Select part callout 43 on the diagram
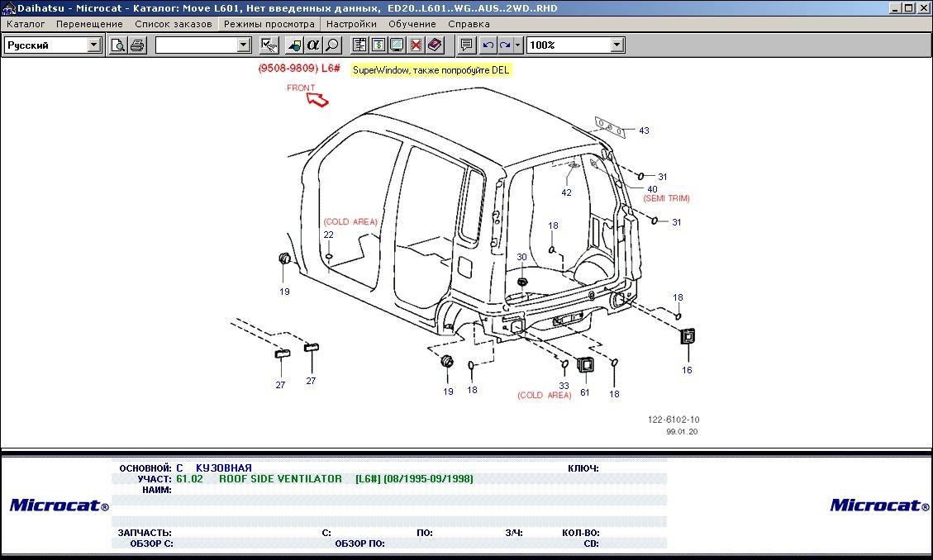This screenshot has height=560, width=933. pos(644,131)
